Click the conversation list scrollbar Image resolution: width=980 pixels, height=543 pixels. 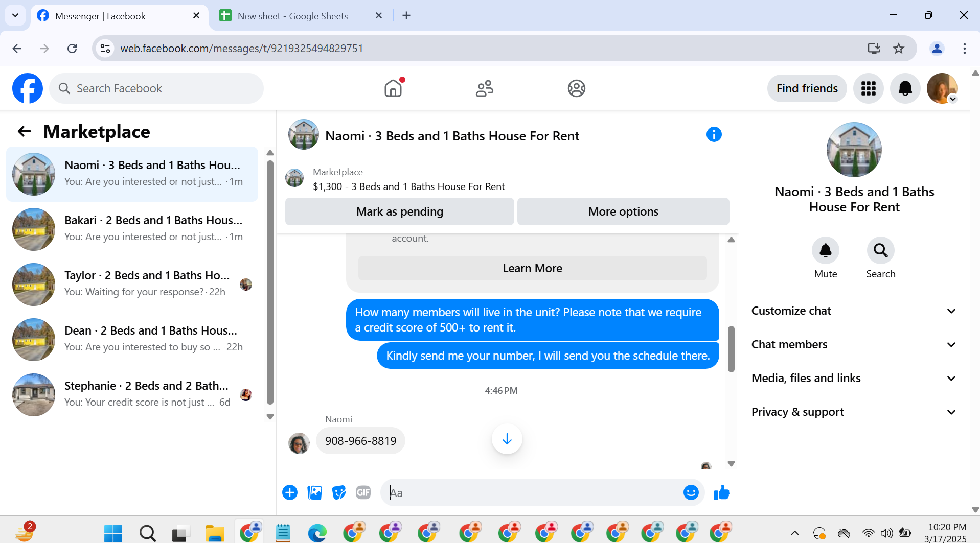(270, 282)
